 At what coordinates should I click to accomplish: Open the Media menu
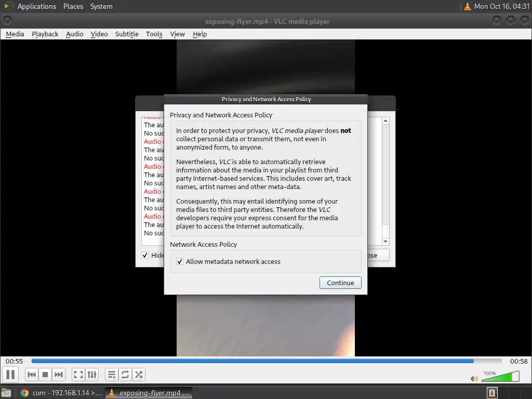coord(15,34)
